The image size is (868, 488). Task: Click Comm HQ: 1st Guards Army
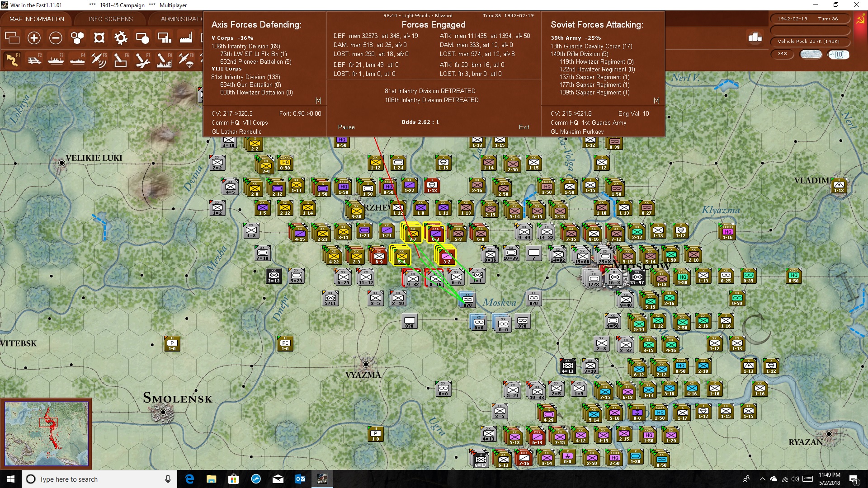[x=588, y=123]
